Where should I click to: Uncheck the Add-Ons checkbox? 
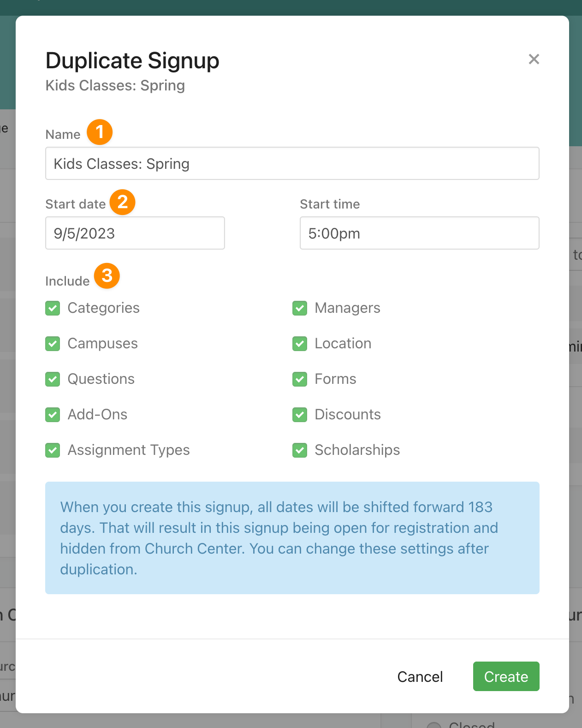tap(53, 415)
